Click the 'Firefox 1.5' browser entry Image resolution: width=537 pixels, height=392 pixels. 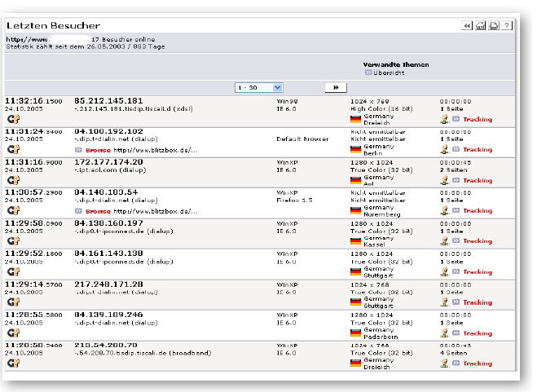point(294,200)
